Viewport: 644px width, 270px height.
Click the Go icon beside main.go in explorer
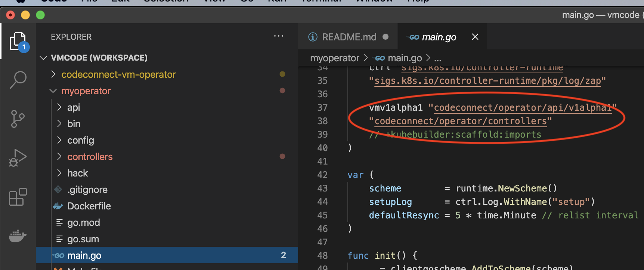click(59, 256)
